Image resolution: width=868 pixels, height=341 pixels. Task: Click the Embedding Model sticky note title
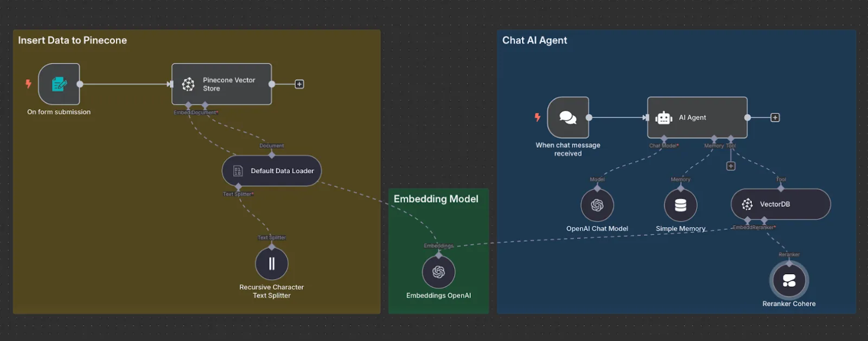[x=436, y=199]
